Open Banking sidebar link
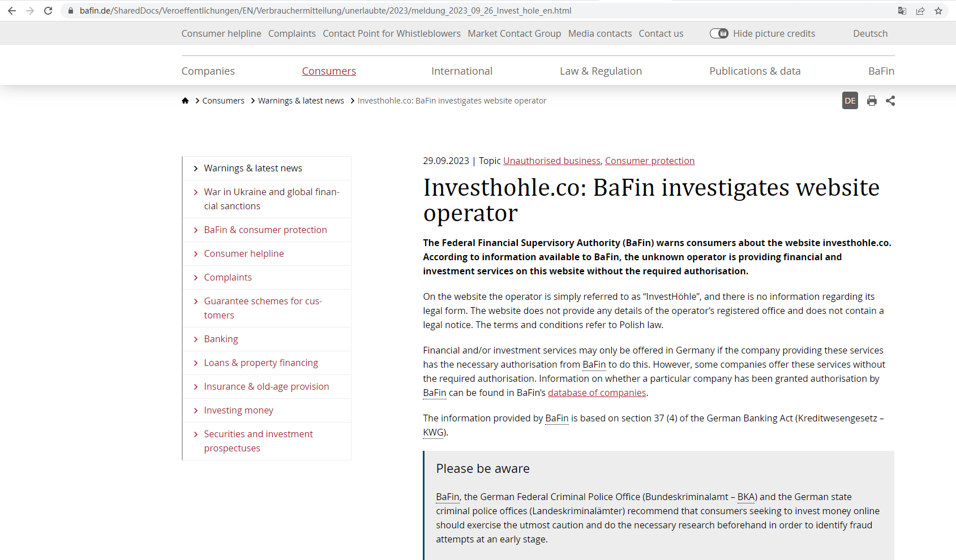Image resolution: width=956 pixels, height=560 pixels. (x=221, y=339)
